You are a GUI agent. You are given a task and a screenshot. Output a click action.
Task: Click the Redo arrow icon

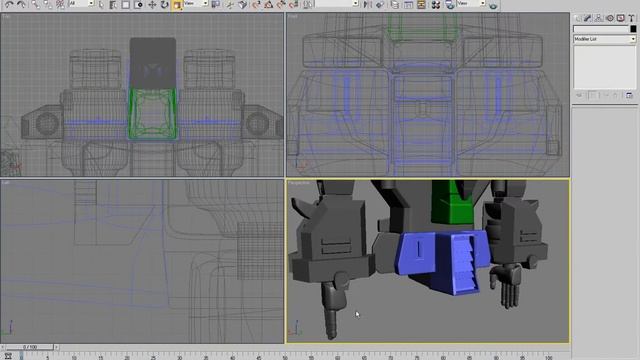21,4
